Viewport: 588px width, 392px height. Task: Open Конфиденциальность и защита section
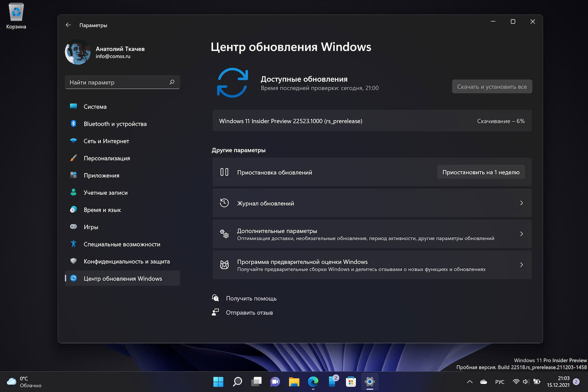[x=127, y=261]
